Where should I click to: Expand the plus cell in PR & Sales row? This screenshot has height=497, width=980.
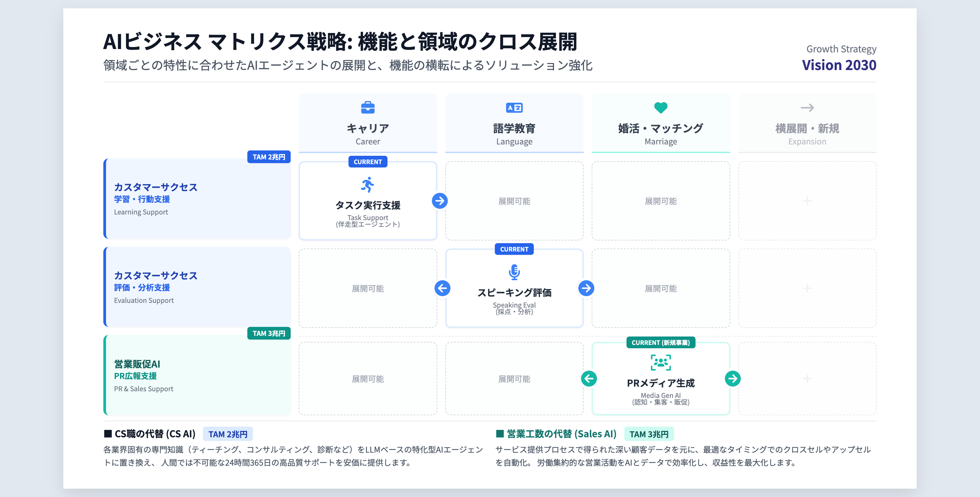pyautogui.click(x=807, y=378)
